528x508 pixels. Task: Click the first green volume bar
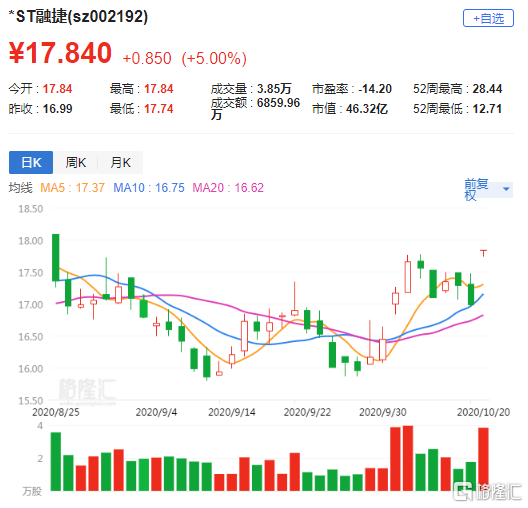tap(56, 462)
